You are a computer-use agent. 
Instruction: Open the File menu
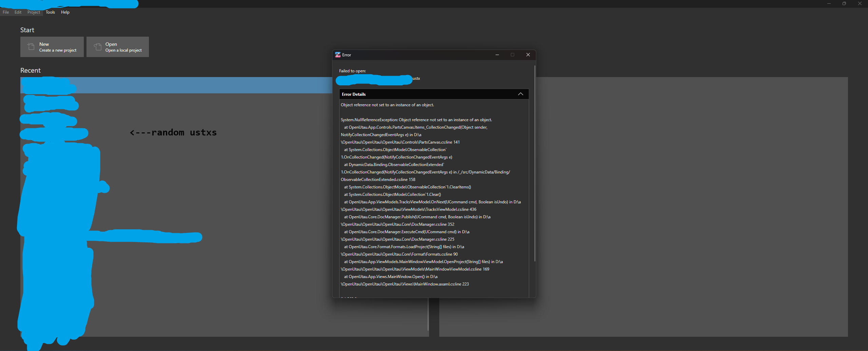point(6,12)
